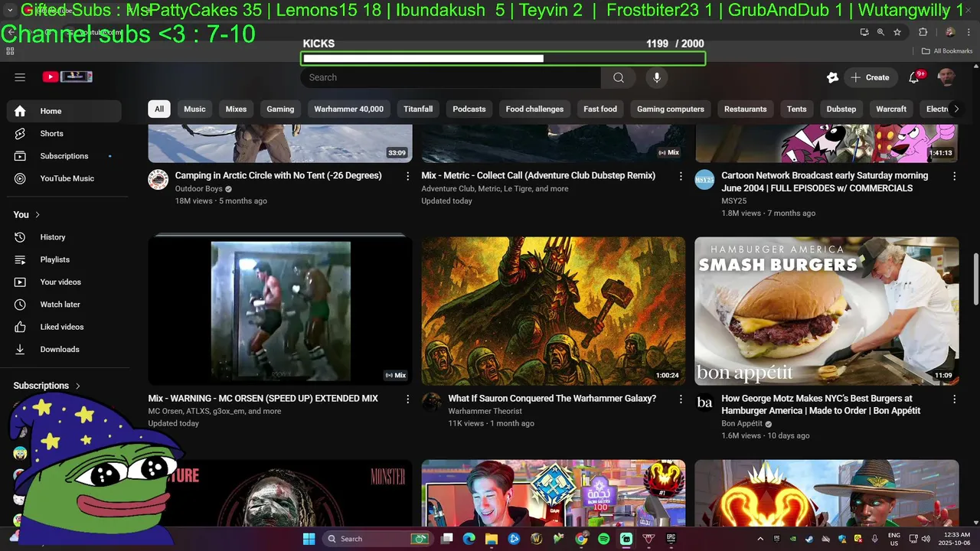Select the Tents filter chip

796,109
